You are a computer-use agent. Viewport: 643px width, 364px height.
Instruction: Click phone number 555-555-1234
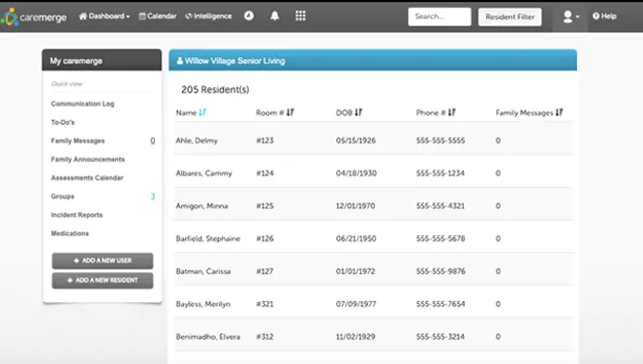pyautogui.click(x=441, y=173)
